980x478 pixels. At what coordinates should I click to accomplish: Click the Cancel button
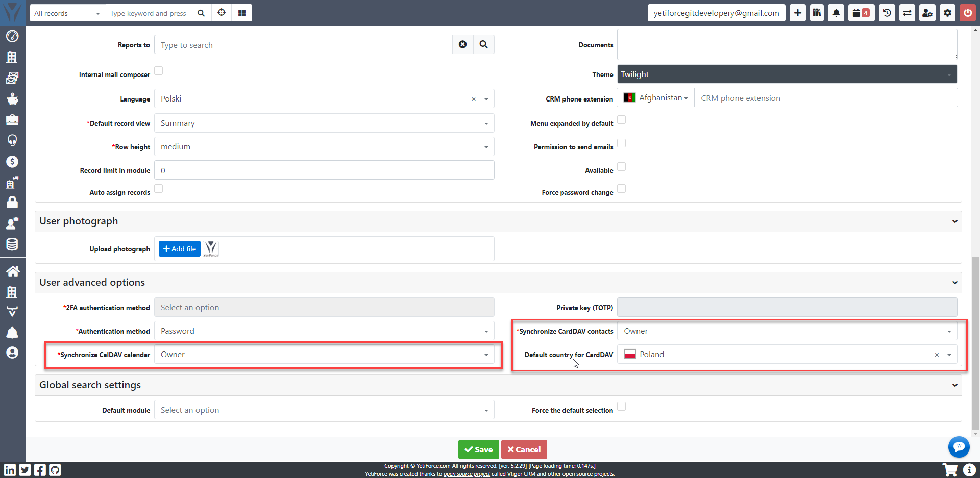click(x=524, y=449)
